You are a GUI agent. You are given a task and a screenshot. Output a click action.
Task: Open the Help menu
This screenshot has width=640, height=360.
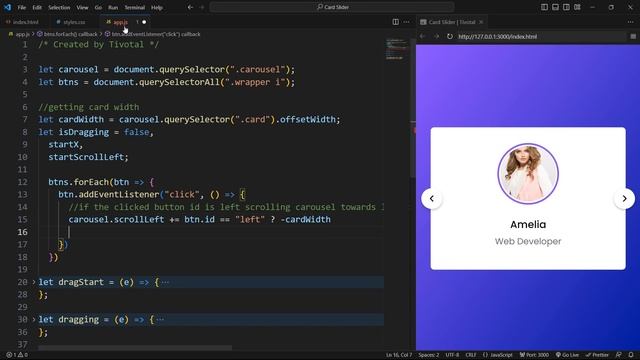click(x=157, y=7)
